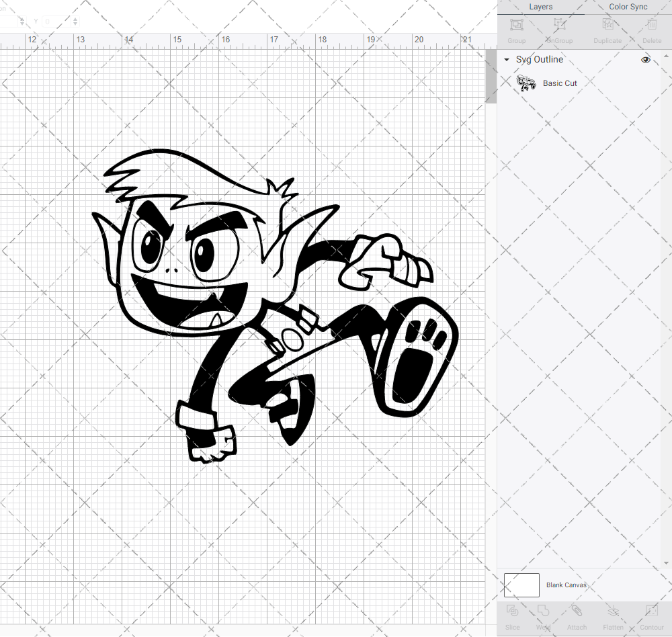The height and width of the screenshot is (637, 672).
Task: Select the Flatten tool
Action: pos(613,615)
